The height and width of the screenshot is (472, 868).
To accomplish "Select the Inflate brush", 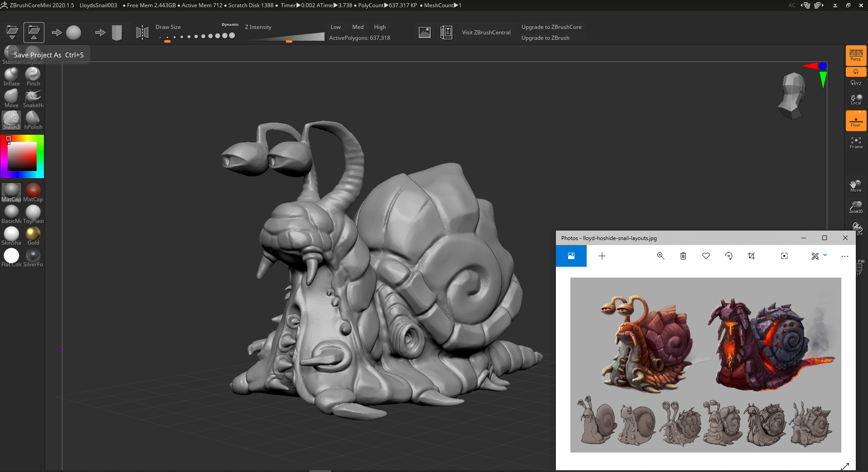I will click(11, 76).
